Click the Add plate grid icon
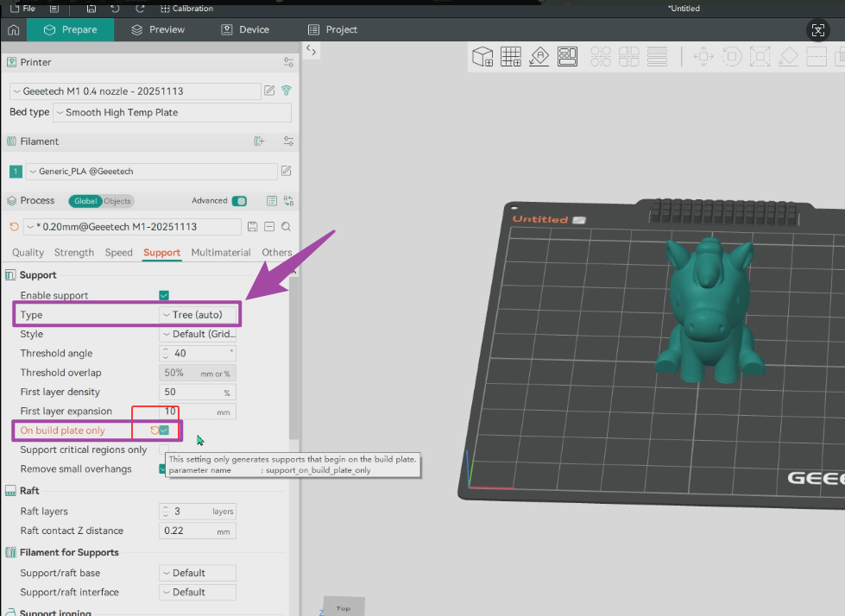This screenshot has width=845, height=616. tap(511, 57)
